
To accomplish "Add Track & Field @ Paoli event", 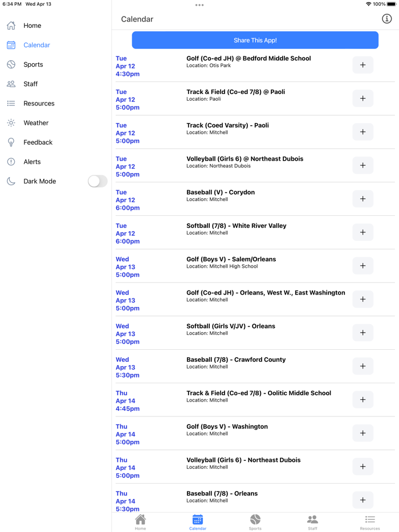I will pos(363,99).
